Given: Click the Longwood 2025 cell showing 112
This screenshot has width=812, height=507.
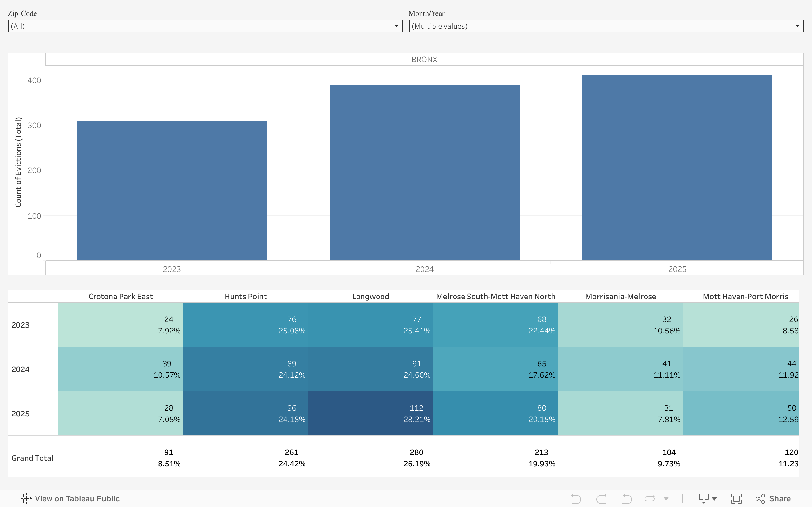Looking at the screenshot, I should pyautogui.click(x=370, y=413).
